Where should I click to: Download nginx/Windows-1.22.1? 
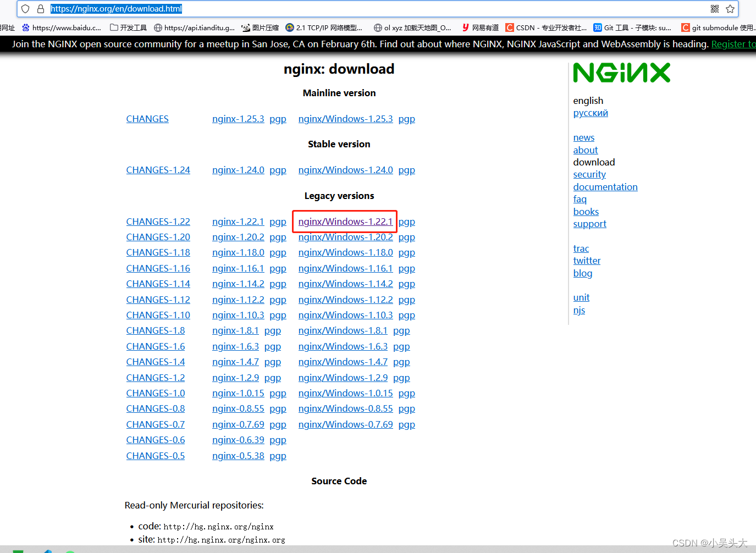pyautogui.click(x=346, y=222)
